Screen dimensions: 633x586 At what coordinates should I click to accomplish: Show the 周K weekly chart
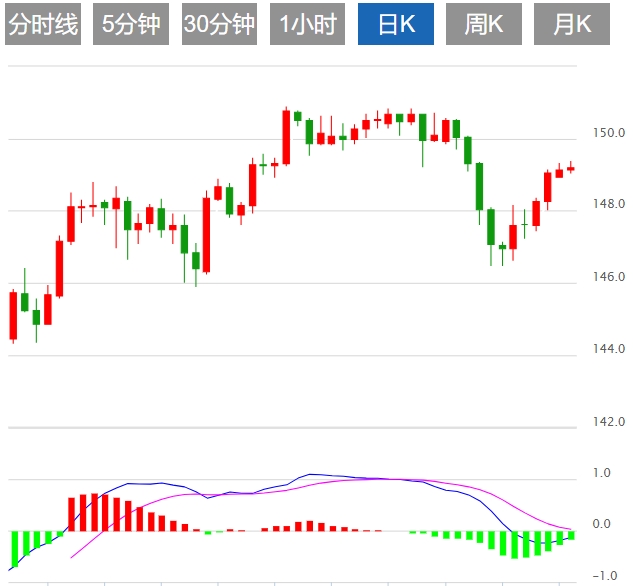pyautogui.click(x=484, y=25)
